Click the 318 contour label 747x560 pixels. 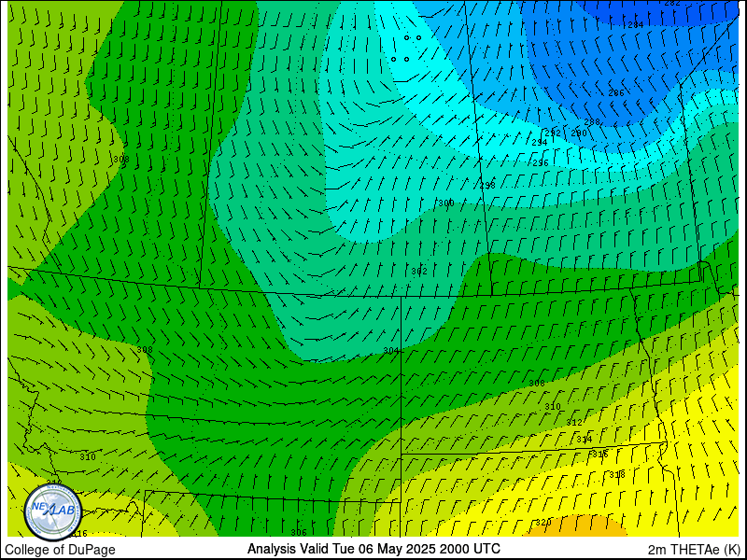[x=617, y=475]
